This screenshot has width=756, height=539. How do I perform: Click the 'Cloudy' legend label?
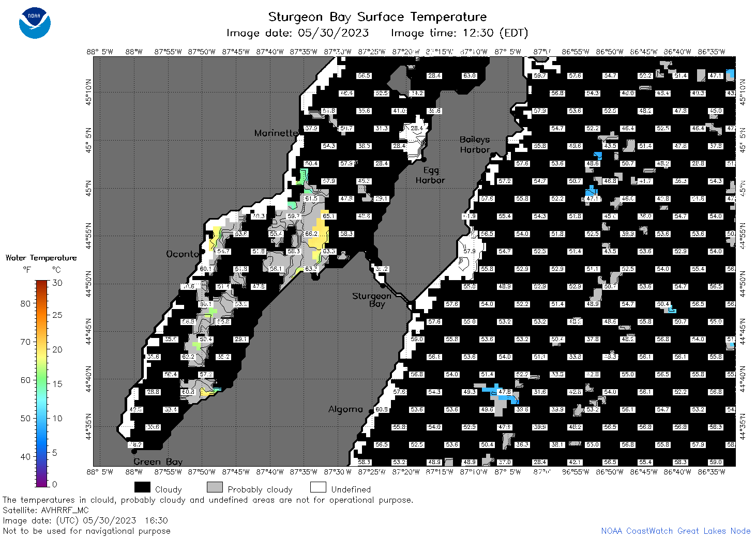pos(169,489)
